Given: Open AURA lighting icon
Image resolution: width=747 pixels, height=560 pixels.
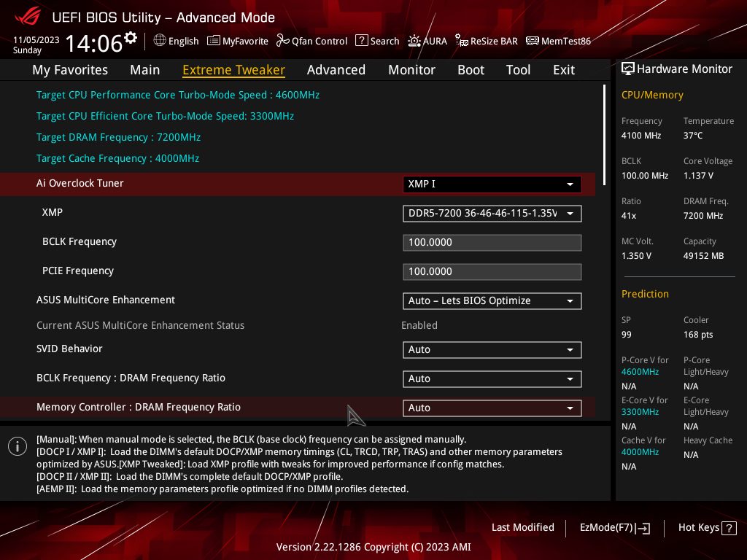Looking at the screenshot, I should [x=414, y=41].
